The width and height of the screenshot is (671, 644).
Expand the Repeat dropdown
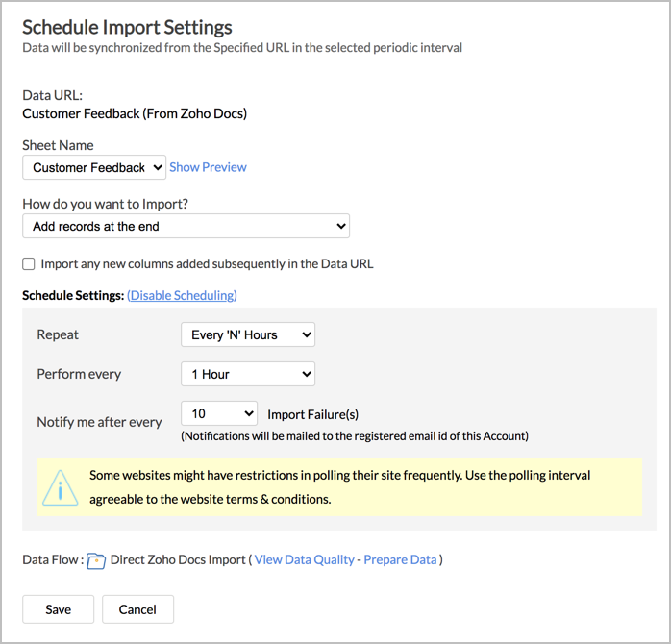(248, 334)
